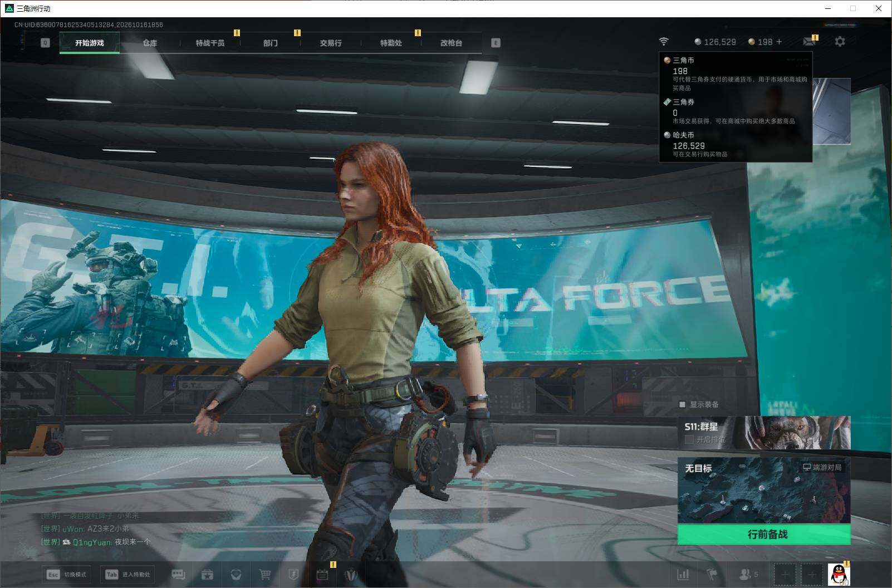Open the S11:群星 season banner
Screen dimensions: 892x588
click(x=764, y=433)
